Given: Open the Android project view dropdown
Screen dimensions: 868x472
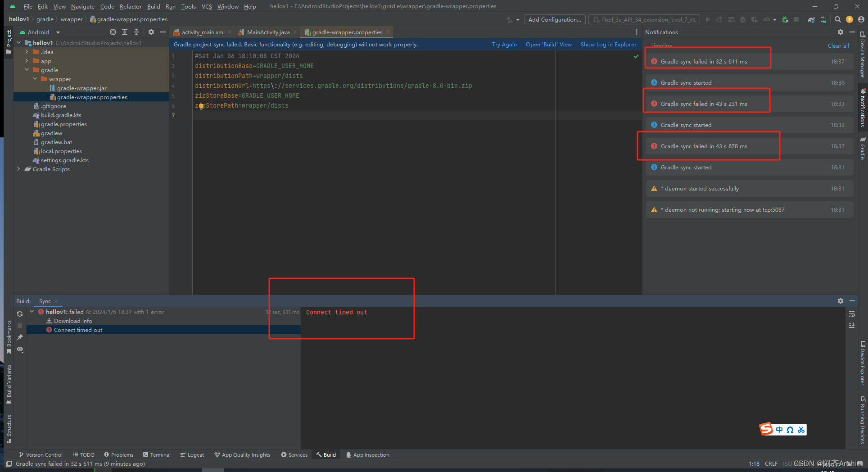Looking at the screenshot, I should click(x=40, y=32).
